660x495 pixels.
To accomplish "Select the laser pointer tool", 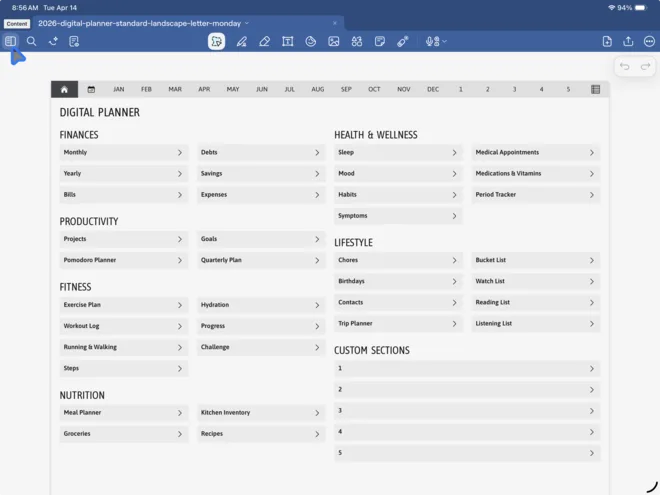I will coord(403,41).
